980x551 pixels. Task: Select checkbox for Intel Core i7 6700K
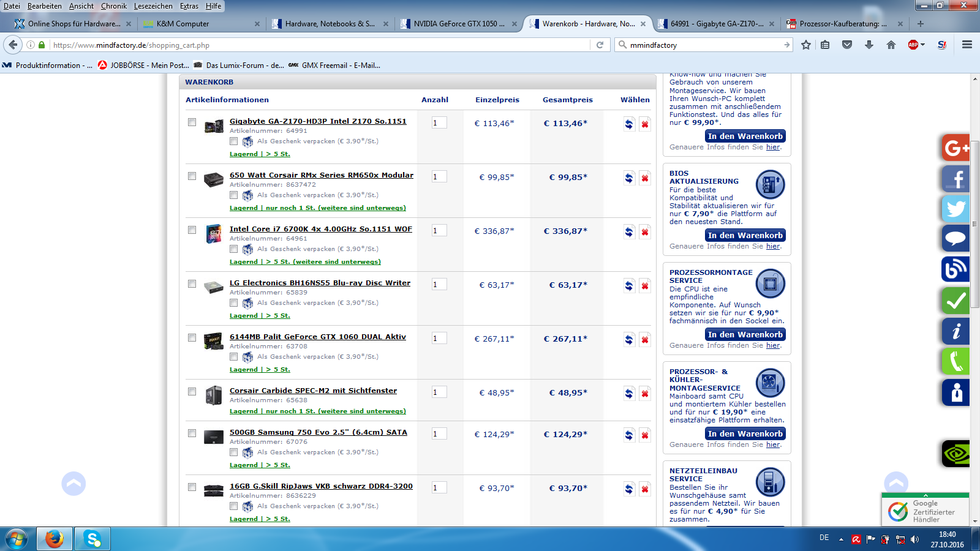point(192,230)
